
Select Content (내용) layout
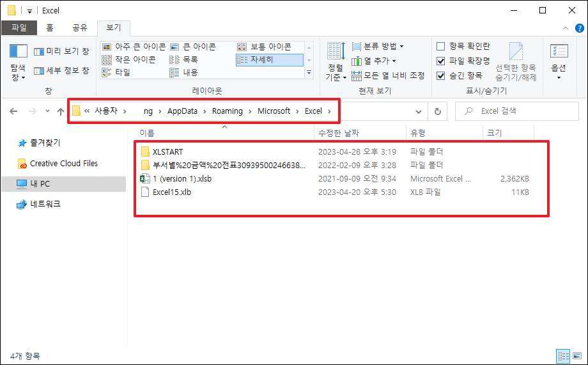click(183, 72)
